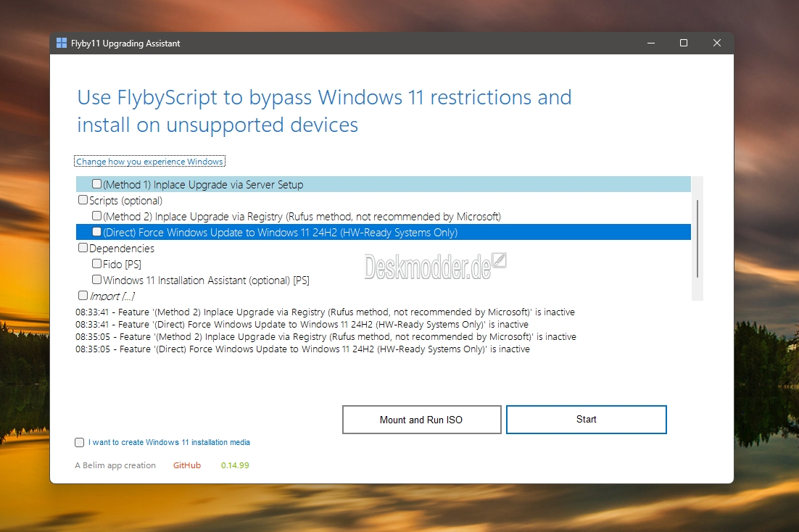Toggle the Scripts (optional) checkbox
Viewport: 799px width, 532px height.
(83, 200)
